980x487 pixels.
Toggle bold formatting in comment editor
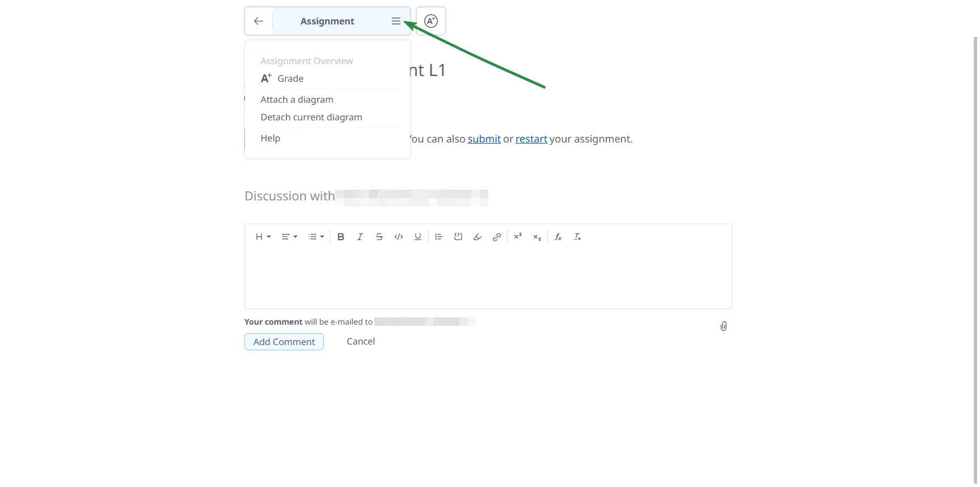341,237
